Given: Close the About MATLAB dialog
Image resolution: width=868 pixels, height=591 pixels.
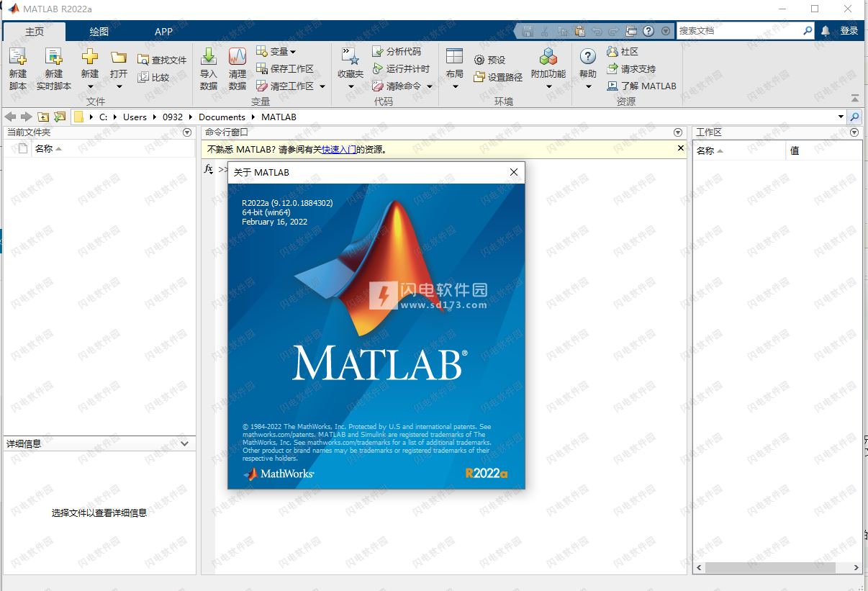Looking at the screenshot, I should [514, 172].
